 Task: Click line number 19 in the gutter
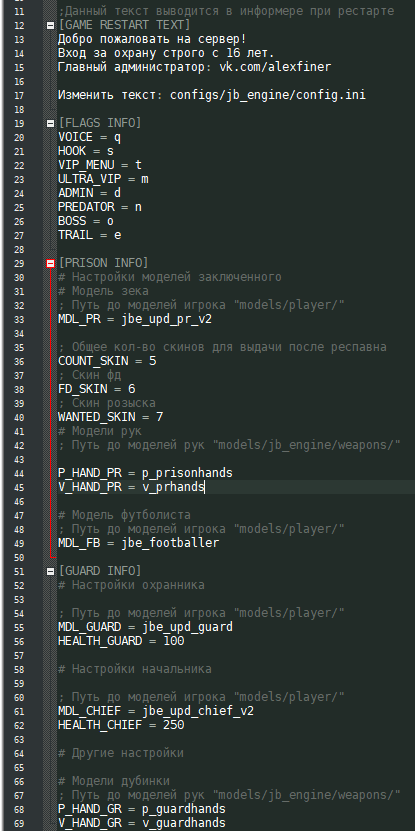[x=19, y=123]
